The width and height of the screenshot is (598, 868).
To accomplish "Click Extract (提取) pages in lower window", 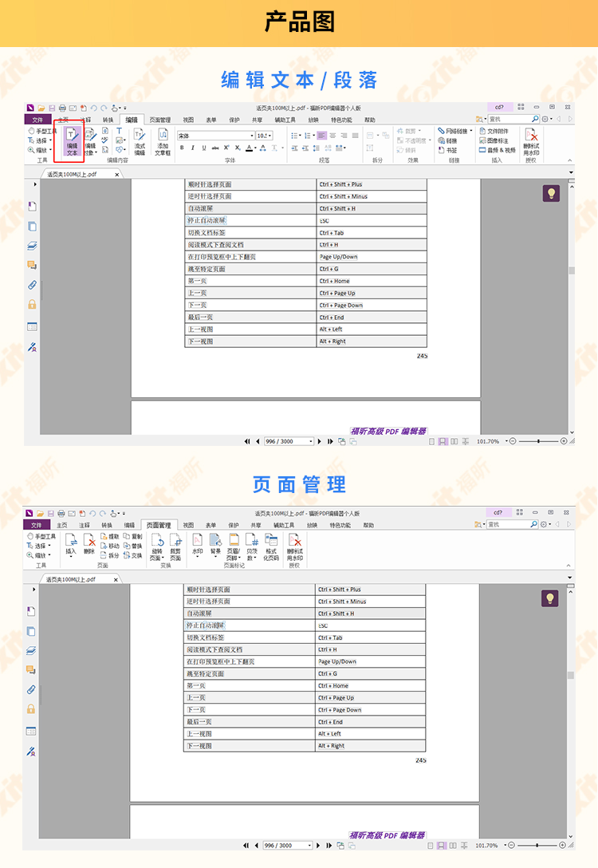I will 109,536.
